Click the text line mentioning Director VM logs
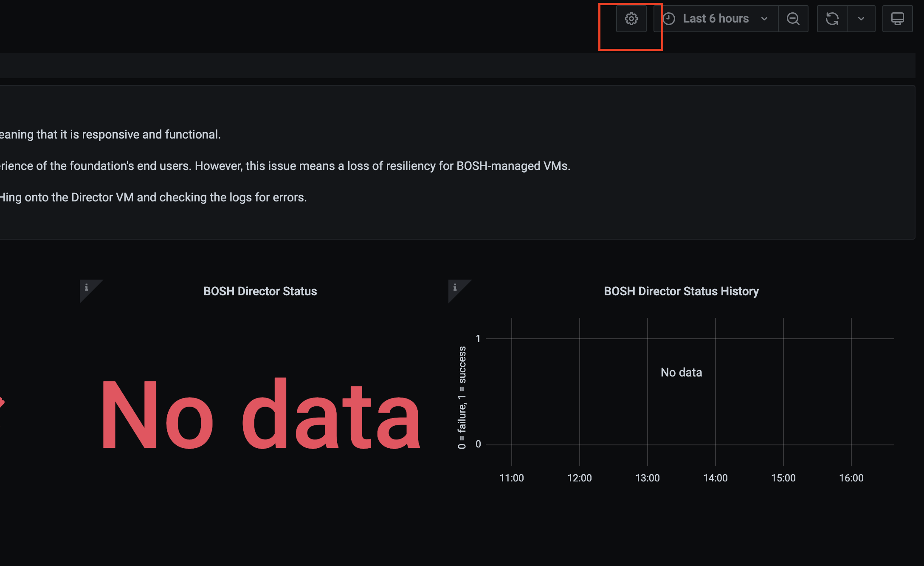This screenshot has height=566, width=924. click(x=153, y=198)
